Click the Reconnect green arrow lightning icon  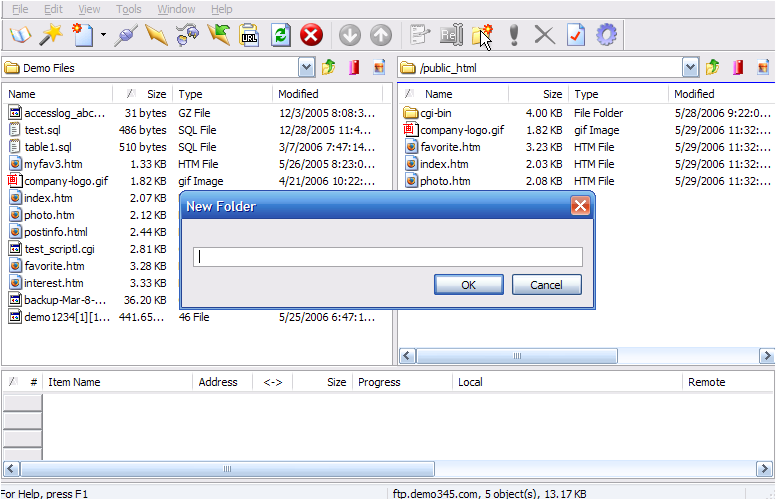click(219, 35)
